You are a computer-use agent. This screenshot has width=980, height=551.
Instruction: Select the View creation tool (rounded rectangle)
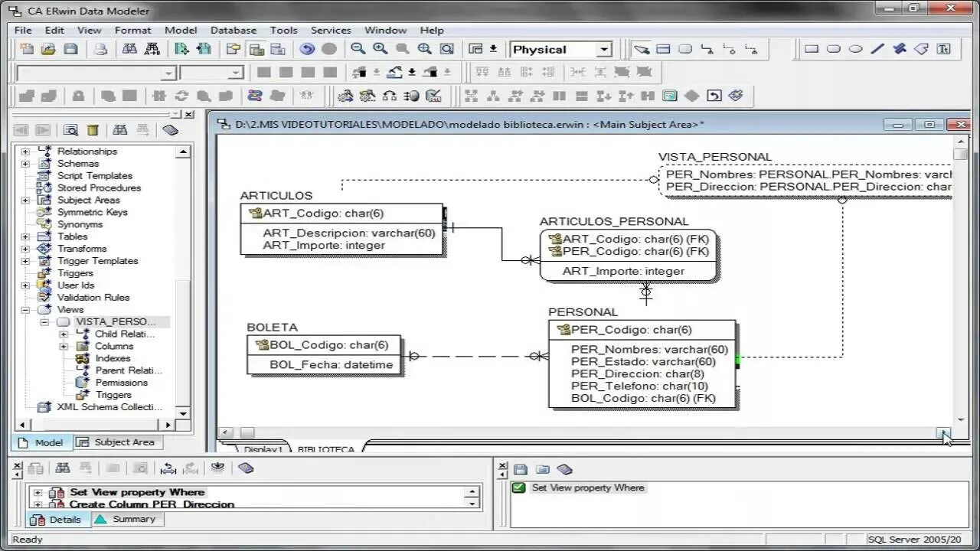685,48
